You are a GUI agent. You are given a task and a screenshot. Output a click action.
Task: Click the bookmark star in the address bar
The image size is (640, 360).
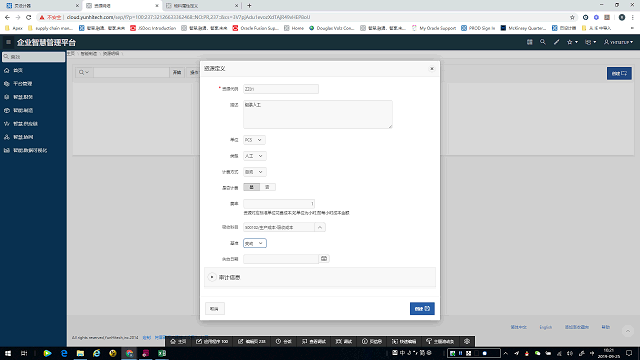pyautogui.click(x=572, y=17)
